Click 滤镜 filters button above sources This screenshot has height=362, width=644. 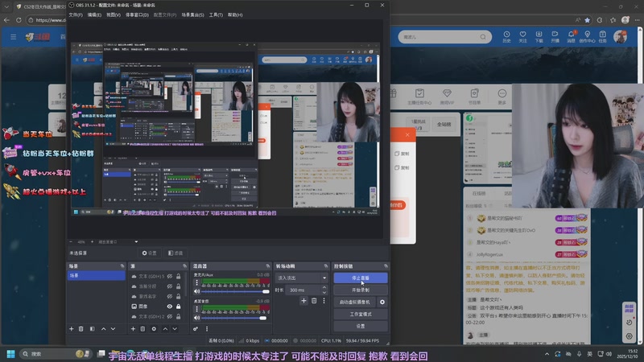click(175, 253)
